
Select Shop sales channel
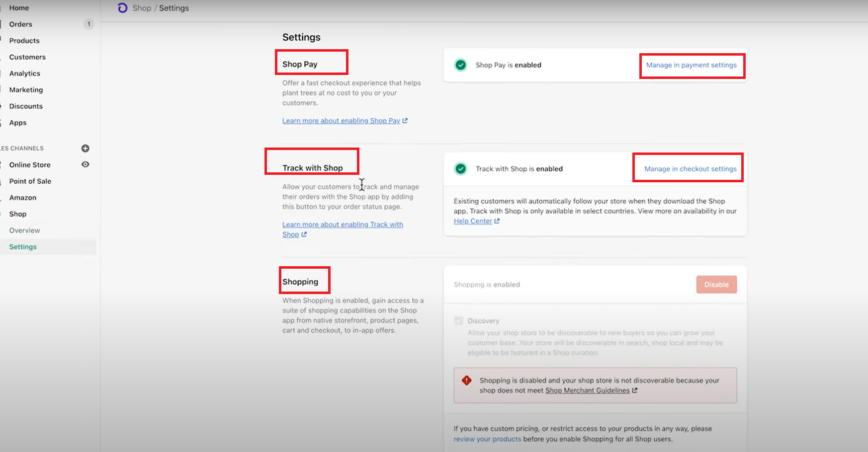[x=18, y=214]
